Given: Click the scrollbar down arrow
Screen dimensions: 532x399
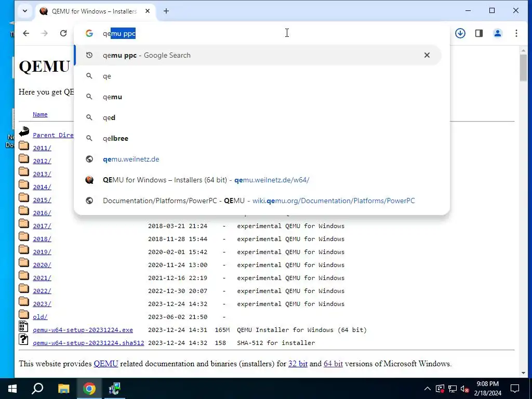Looking at the screenshot, I should [523, 373].
